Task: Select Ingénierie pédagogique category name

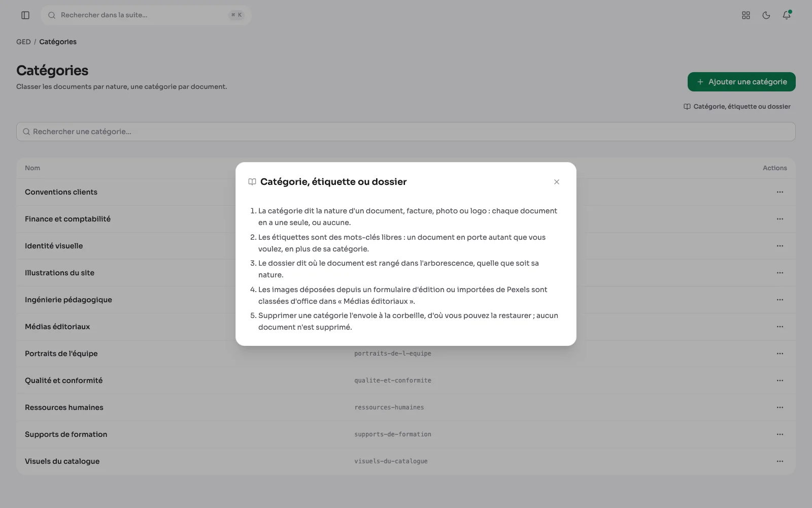Action: (x=69, y=300)
